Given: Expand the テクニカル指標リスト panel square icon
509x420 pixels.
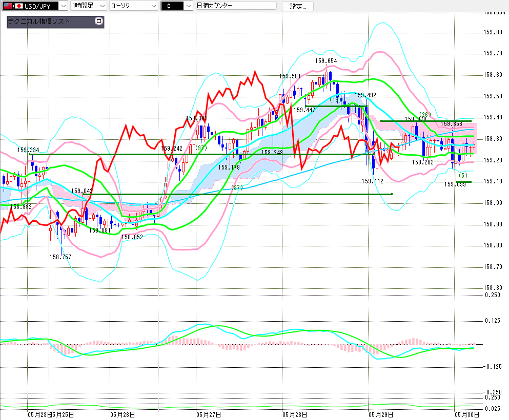Looking at the screenshot, I should (x=99, y=21).
